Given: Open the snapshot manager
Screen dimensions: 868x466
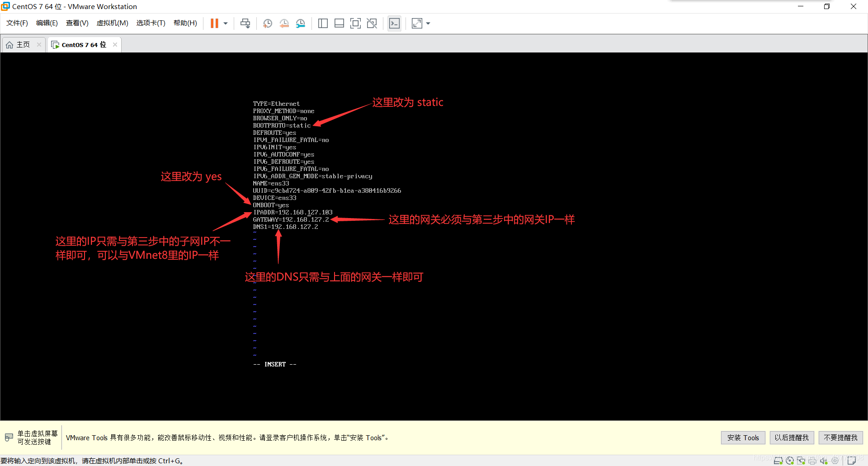Looking at the screenshot, I should [x=301, y=23].
